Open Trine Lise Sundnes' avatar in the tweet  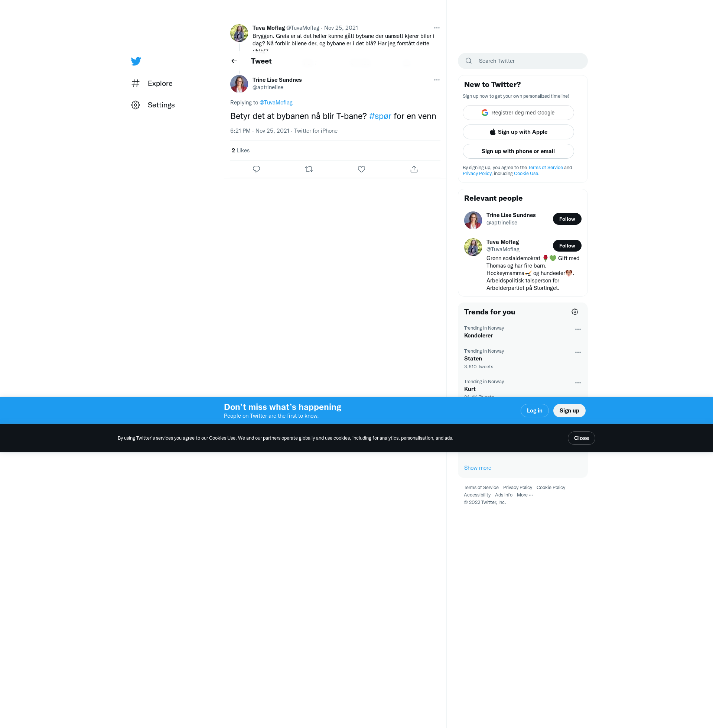239,84
